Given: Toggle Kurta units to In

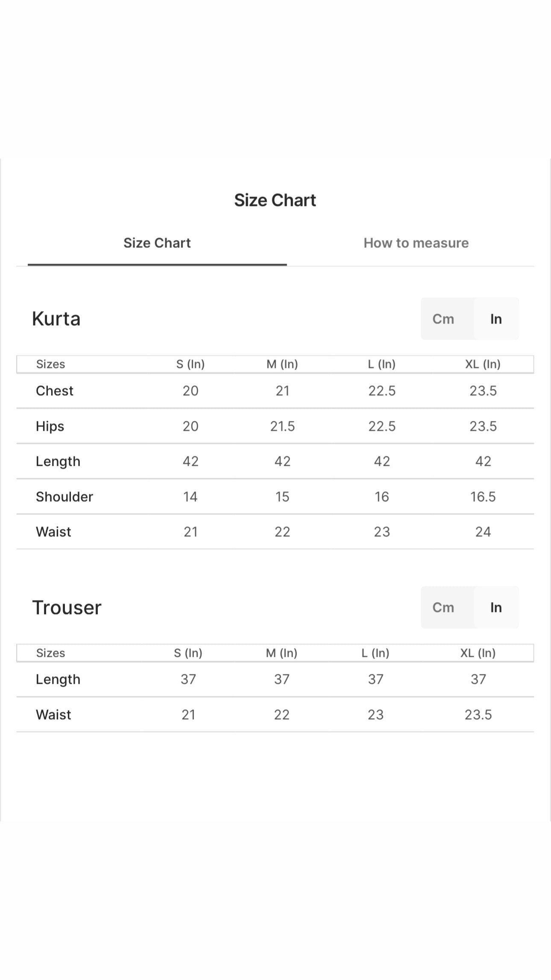Looking at the screenshot, I should tap(496, 319).
